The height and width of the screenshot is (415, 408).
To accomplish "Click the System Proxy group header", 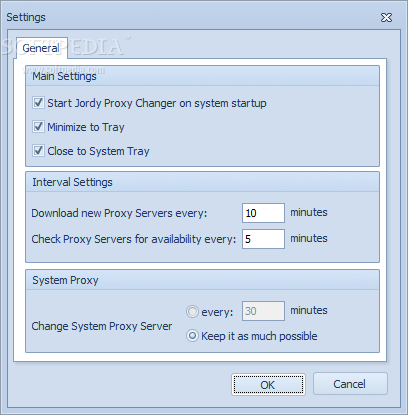I will (202, 280).
